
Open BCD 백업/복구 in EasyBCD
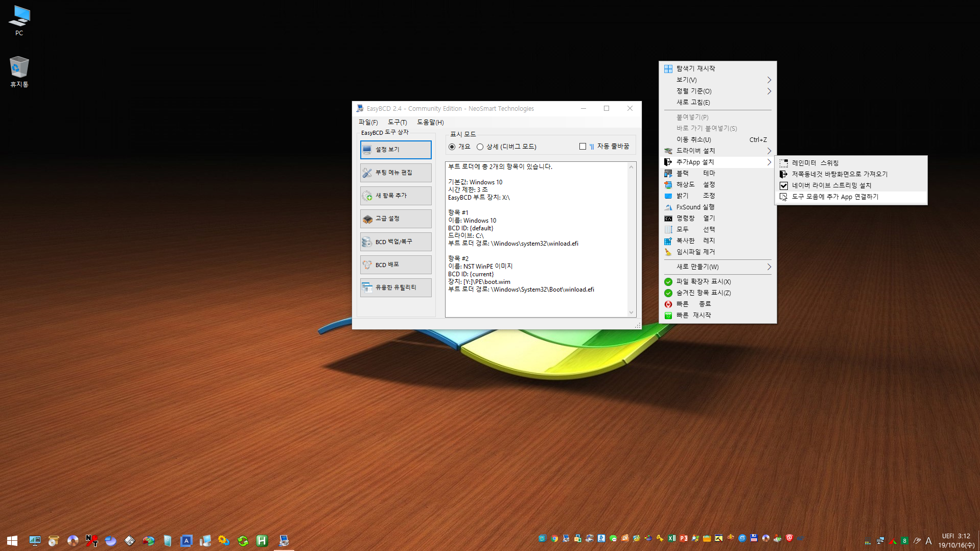(396, 242)
